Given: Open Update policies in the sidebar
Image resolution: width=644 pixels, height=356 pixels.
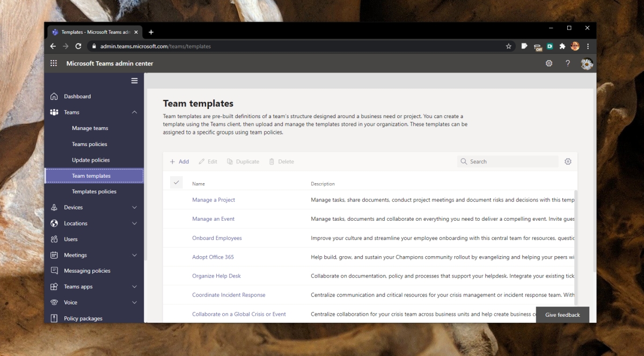Looking at the screenshot, I should click(91, 160).
